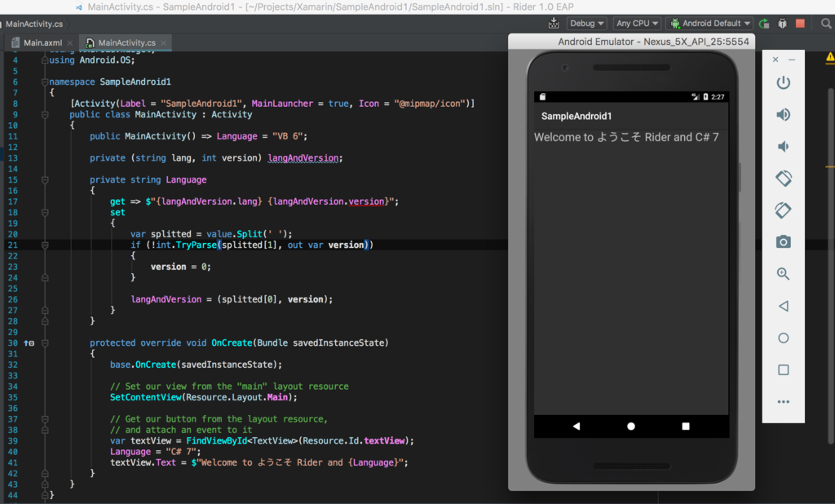Open search with the Rider magnifier icon

coord(826,24)
